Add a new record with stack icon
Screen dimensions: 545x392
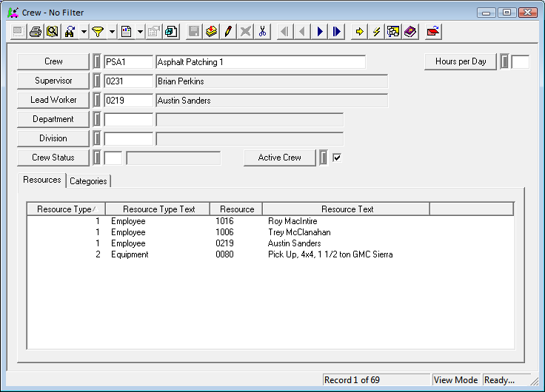tap(211, 32)
